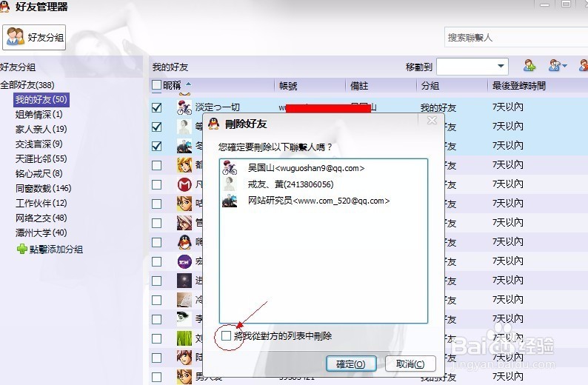Viewport: 588px width, 385px height.
Task: Sort by the 帐号 column header
Action: coord(288,86)
